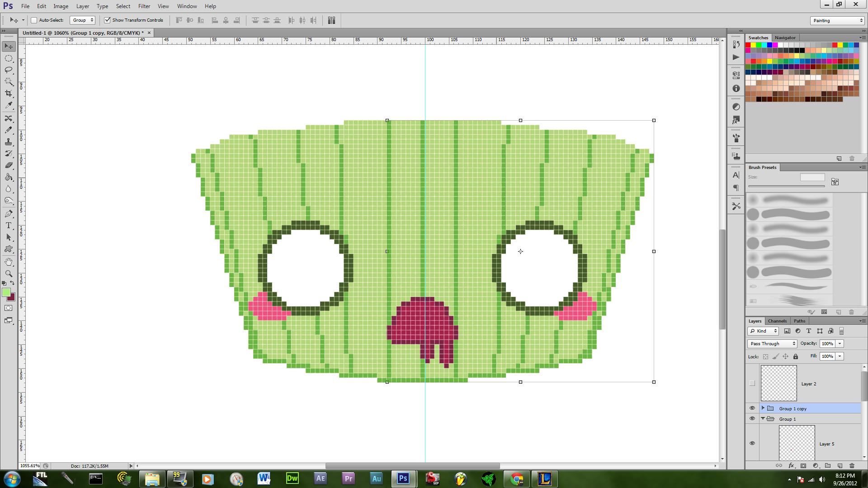The height and width of the screenshot is (488, 868).
Task: Click the brush Size input field
Action: point(812,177)
